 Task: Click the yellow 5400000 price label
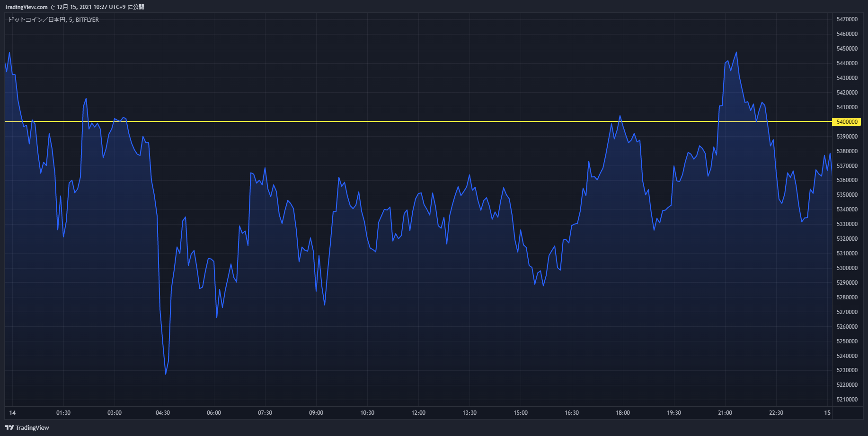847,122
